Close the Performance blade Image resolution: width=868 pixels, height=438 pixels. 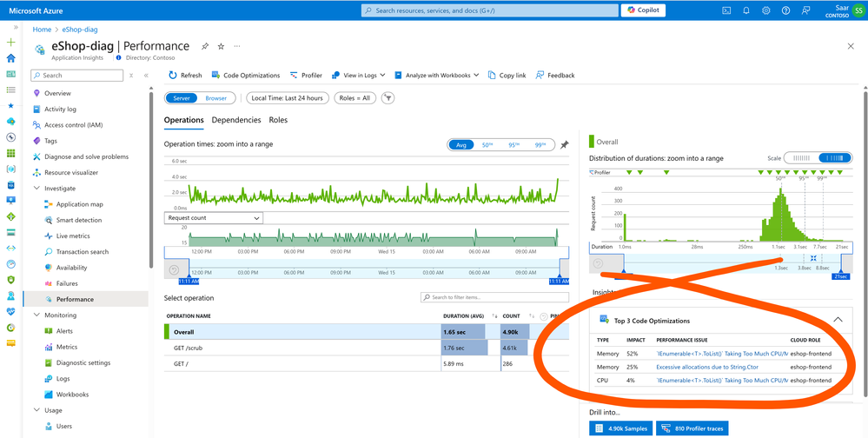pos(851,47)
